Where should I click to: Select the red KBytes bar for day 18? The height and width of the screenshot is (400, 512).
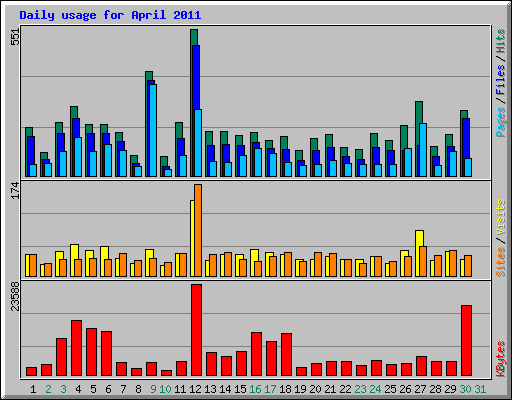(x=286, y=354)
